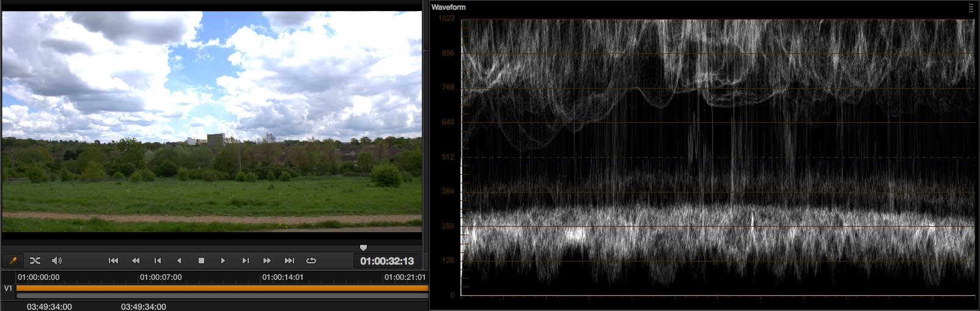The image size is (980, 311).
Task: Activate the eyedropper color picker tool
Action: [x=12, y=260]
